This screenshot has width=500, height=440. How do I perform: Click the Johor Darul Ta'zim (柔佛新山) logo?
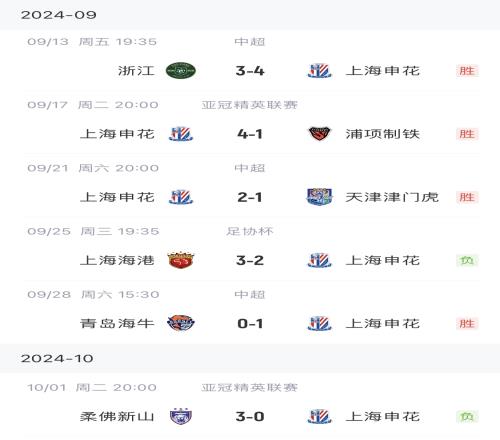point(181,416)
